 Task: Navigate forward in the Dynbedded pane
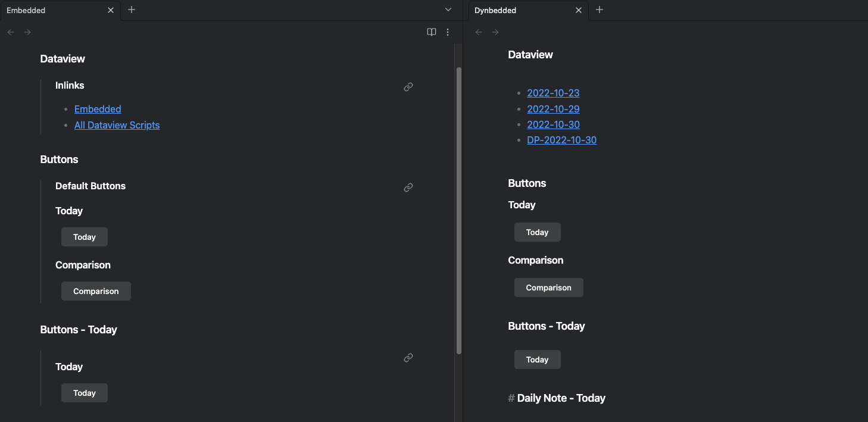[495, 32]
